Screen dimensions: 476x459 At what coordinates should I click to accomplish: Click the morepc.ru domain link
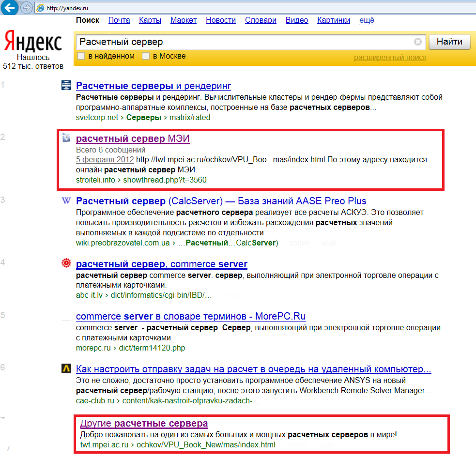[93, 348]
